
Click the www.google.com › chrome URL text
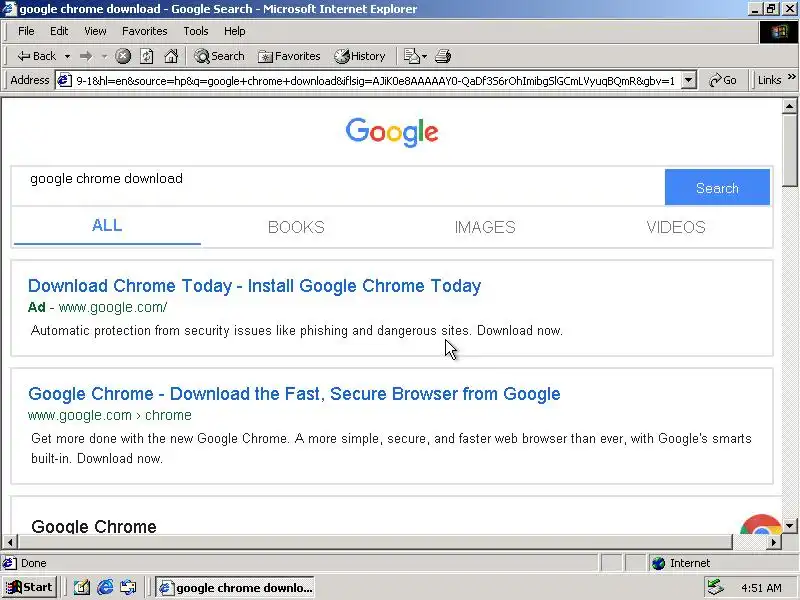[110, 415]
